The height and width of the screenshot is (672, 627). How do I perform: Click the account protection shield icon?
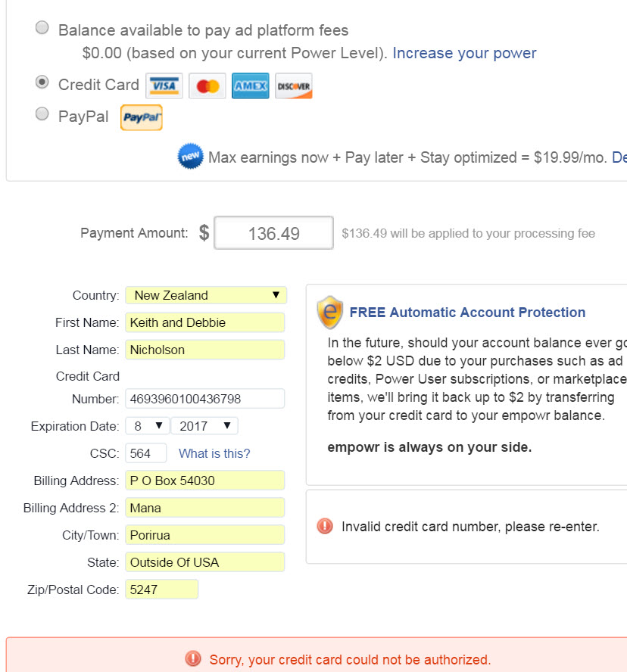(330, 312)
